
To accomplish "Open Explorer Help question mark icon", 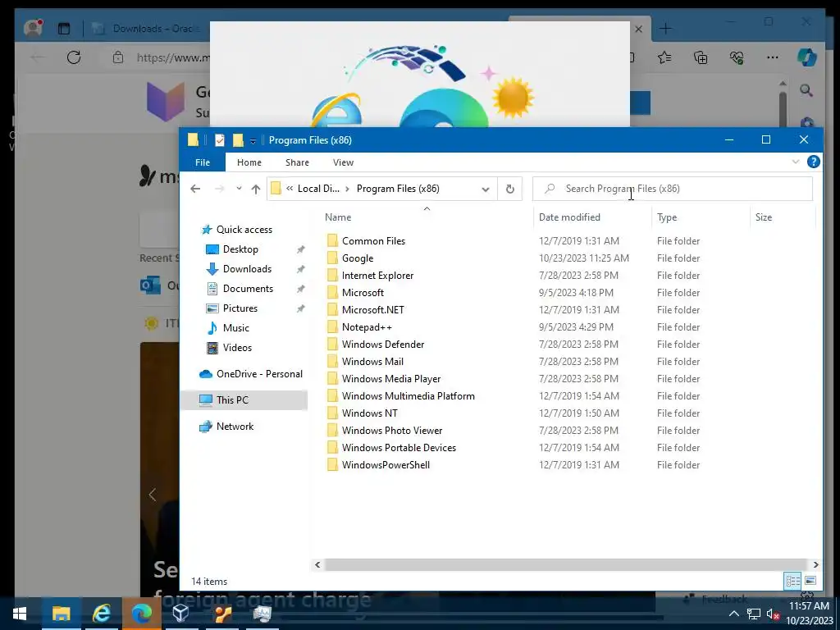I will point(813,162).
